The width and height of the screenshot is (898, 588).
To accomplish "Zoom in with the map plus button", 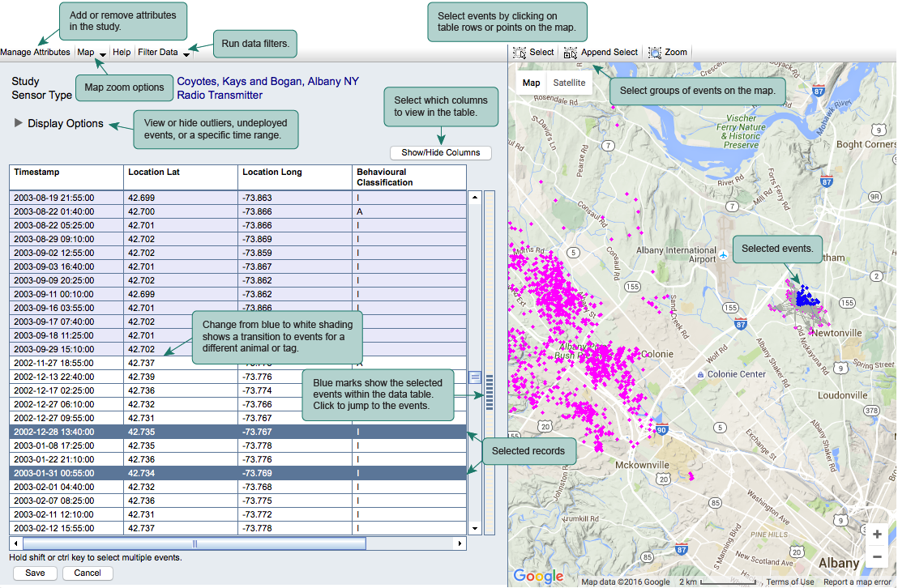I will pyautogui.click(x=877, y=535).
